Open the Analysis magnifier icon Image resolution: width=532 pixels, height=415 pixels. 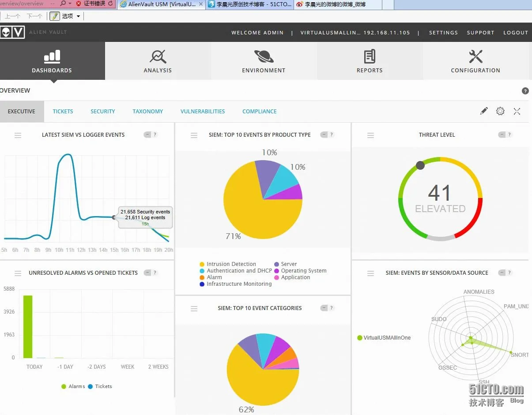click(x=158, y=56)
